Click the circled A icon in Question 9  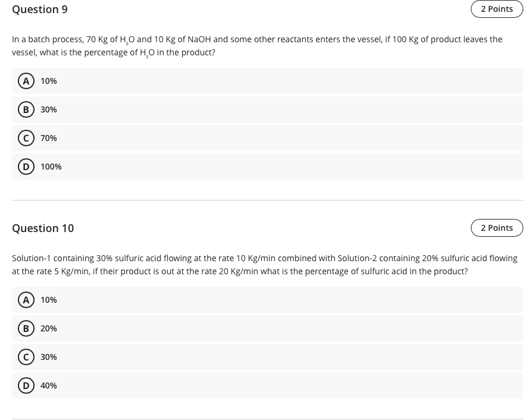pyautogui.click(x=26, y=81)
